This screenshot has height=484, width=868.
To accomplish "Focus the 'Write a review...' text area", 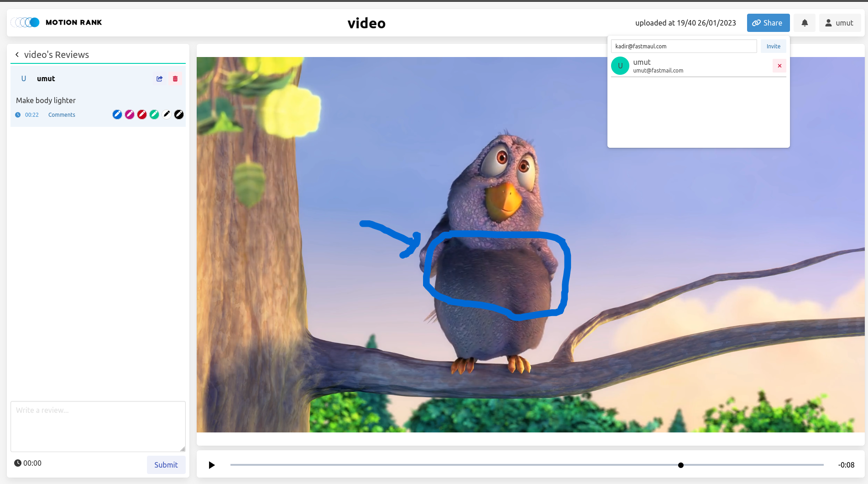I will coord(98,427).
